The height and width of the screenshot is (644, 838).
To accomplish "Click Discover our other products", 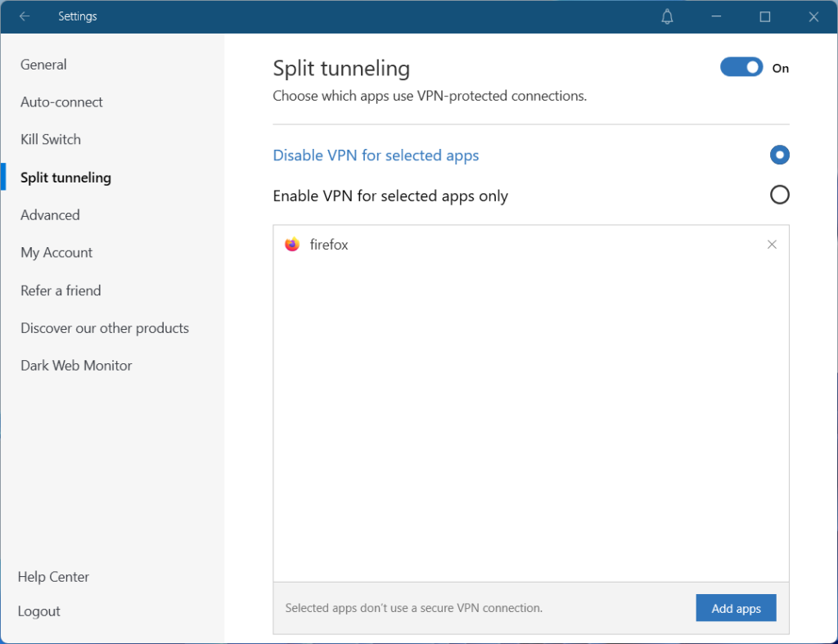I will pos(105,328).
